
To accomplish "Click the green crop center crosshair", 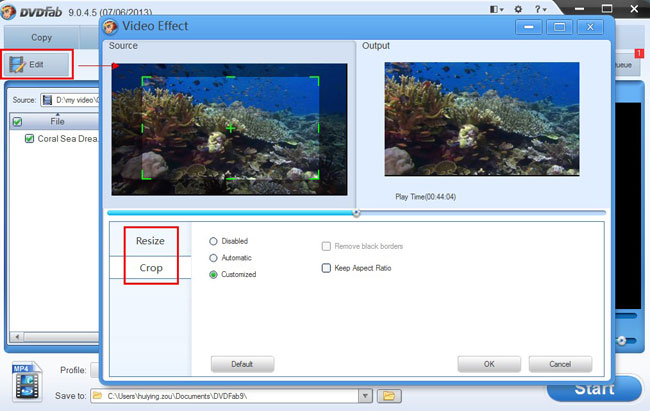I will [230, 128].
